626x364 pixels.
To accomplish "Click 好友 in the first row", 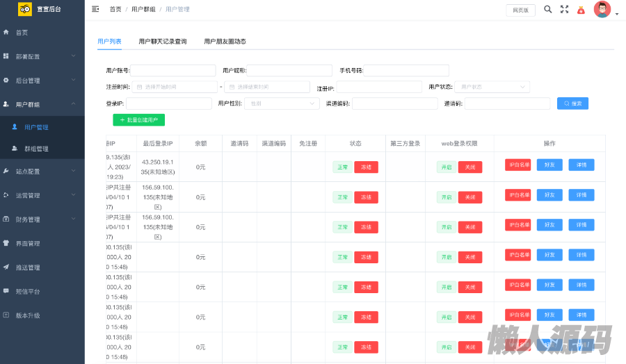I will 549,165.
